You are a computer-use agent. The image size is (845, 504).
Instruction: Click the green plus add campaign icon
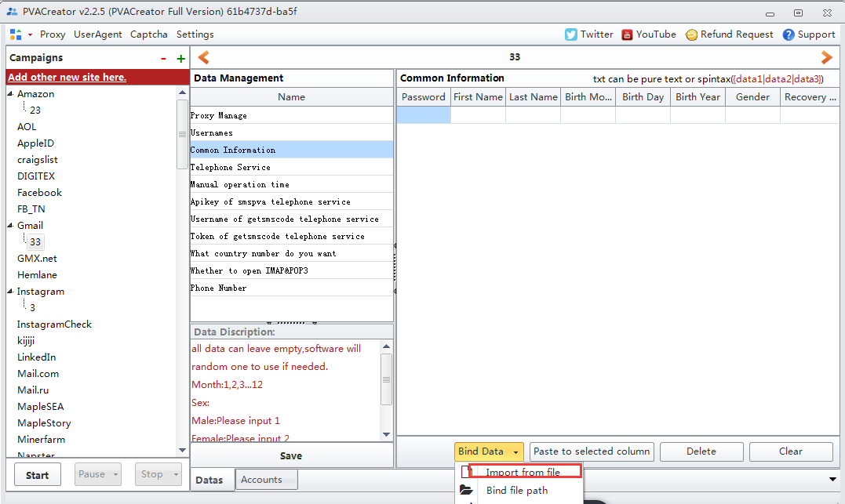180,58
